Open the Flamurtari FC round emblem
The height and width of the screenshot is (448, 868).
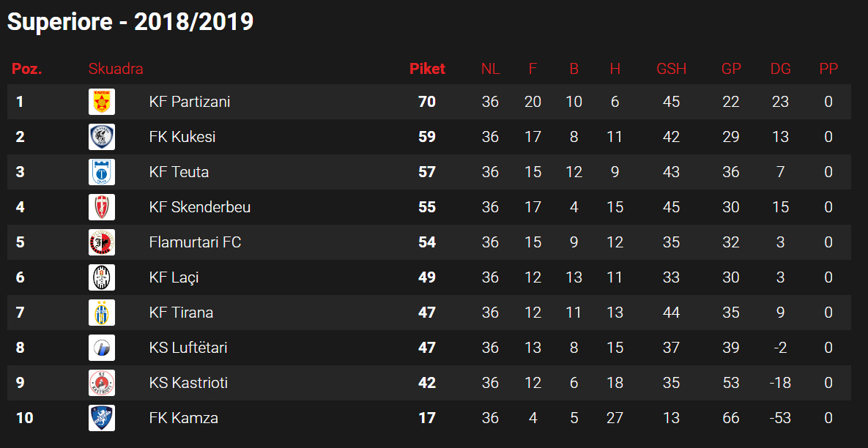coord(102,242)
